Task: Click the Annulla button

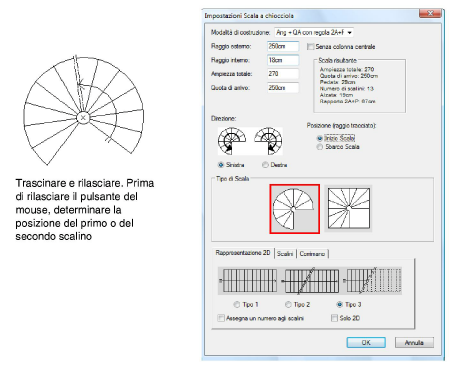Action: 414,342
